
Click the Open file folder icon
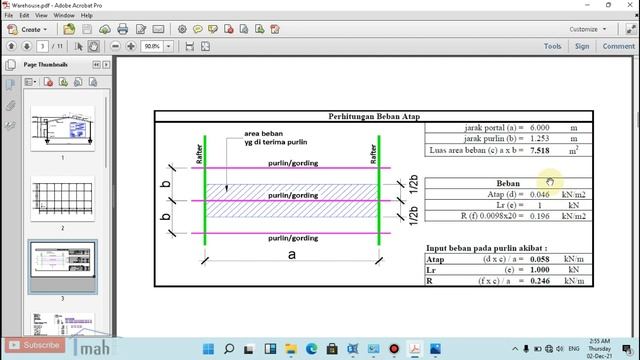point(69,29)
